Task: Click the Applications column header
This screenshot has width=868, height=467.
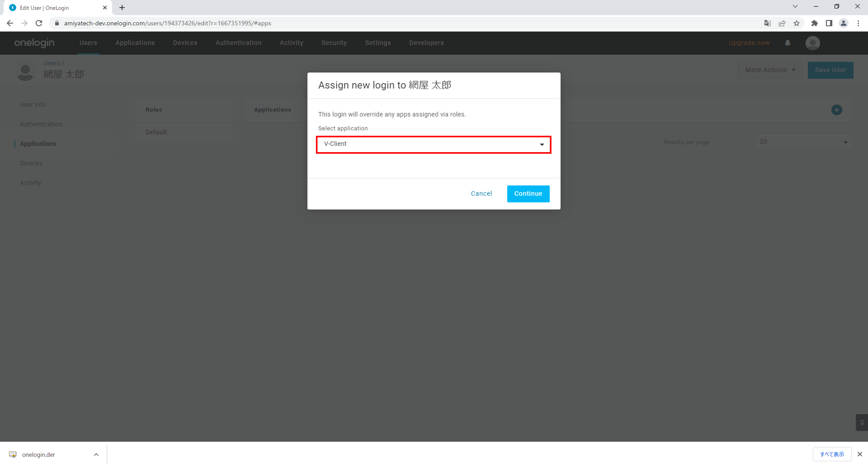Action: [x=272, y=109]
